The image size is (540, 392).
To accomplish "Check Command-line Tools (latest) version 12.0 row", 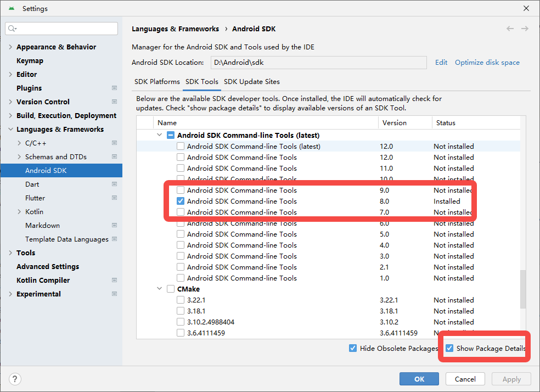I will [x=181, y=147].
